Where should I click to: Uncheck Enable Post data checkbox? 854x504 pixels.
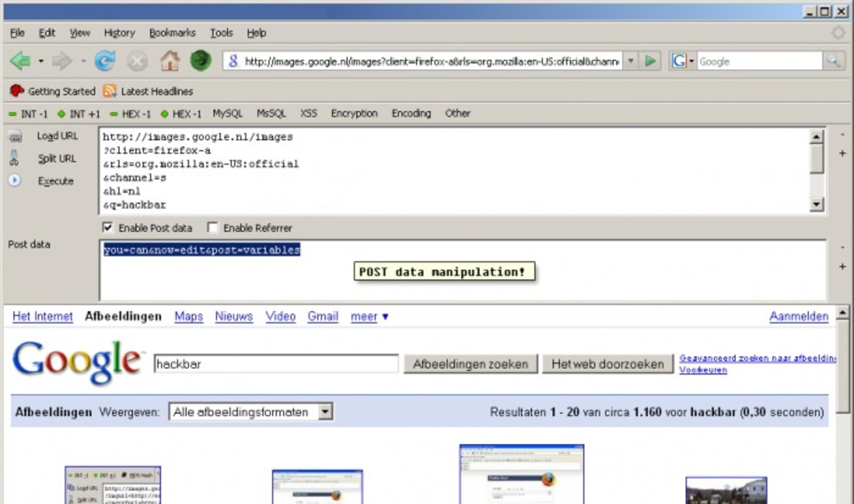107,227
